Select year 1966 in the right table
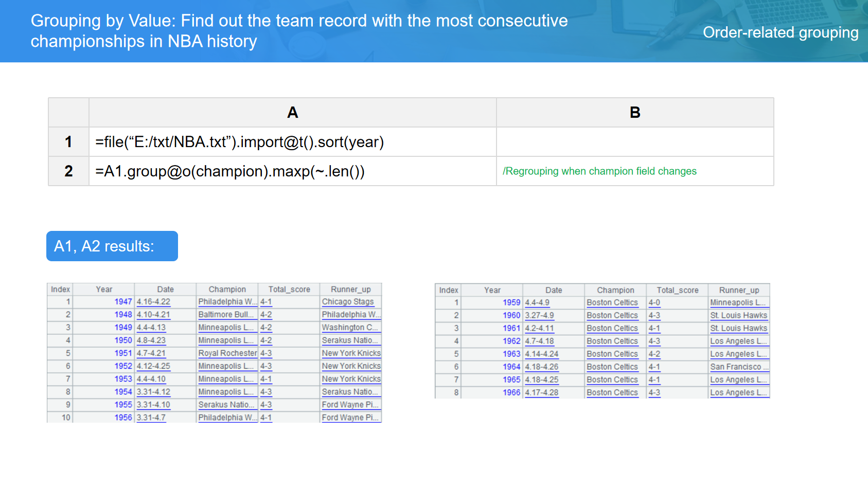The image size is (868, 488). (511, 392)
